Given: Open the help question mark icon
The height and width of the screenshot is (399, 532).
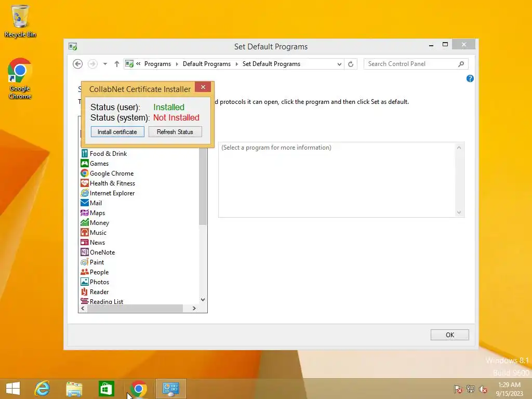Looking at the screenshot, I should (x=470, y=79).
